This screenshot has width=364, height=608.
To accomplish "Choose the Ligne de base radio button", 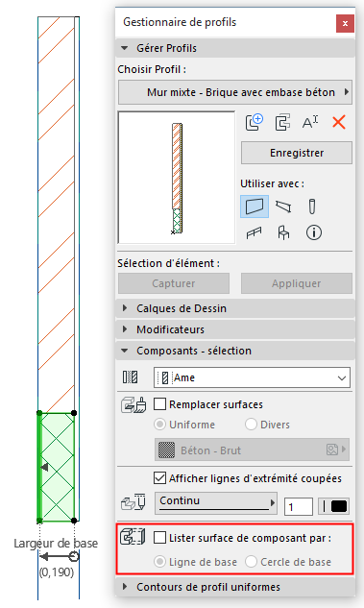I will [x=159, y=562].
